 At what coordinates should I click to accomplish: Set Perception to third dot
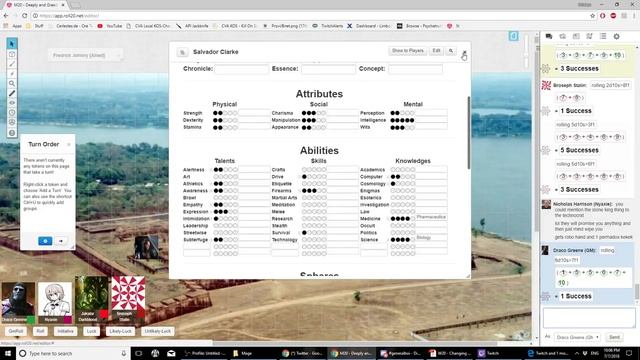tap(402, 113)
